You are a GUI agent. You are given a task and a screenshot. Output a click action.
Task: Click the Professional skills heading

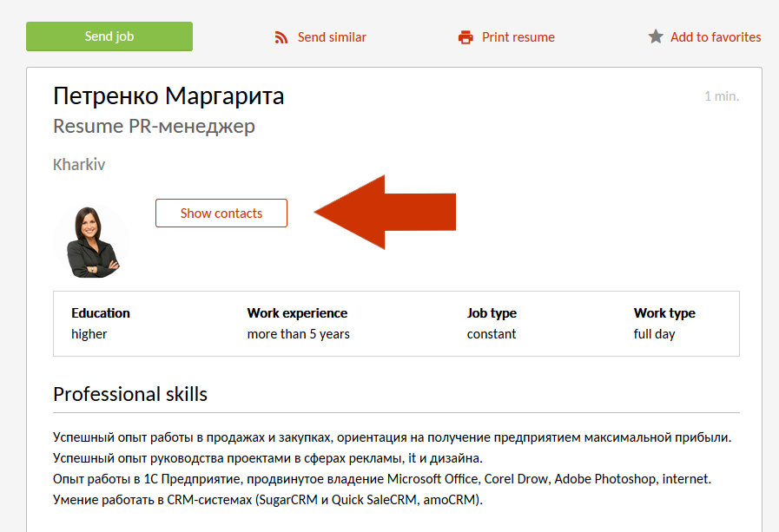pos(130,394)
